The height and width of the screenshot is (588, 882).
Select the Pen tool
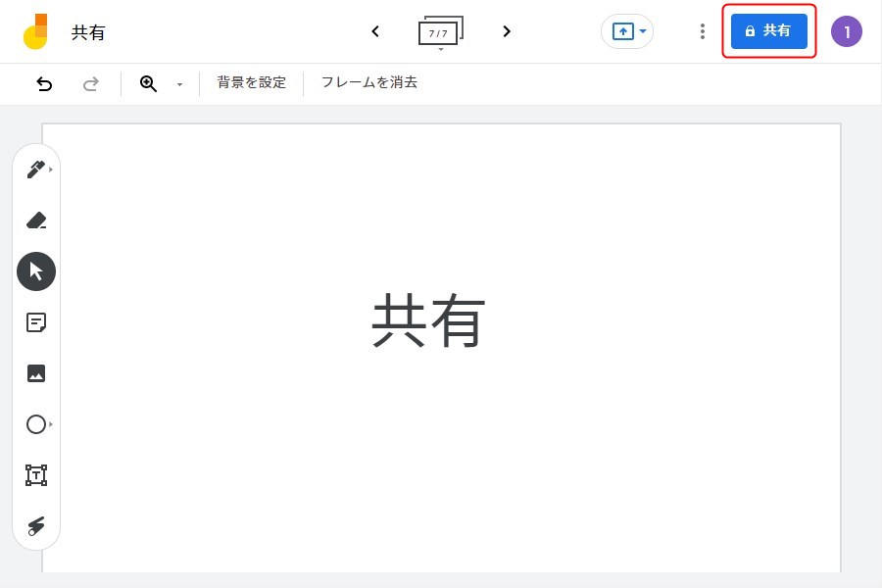(x=36, y=169)
